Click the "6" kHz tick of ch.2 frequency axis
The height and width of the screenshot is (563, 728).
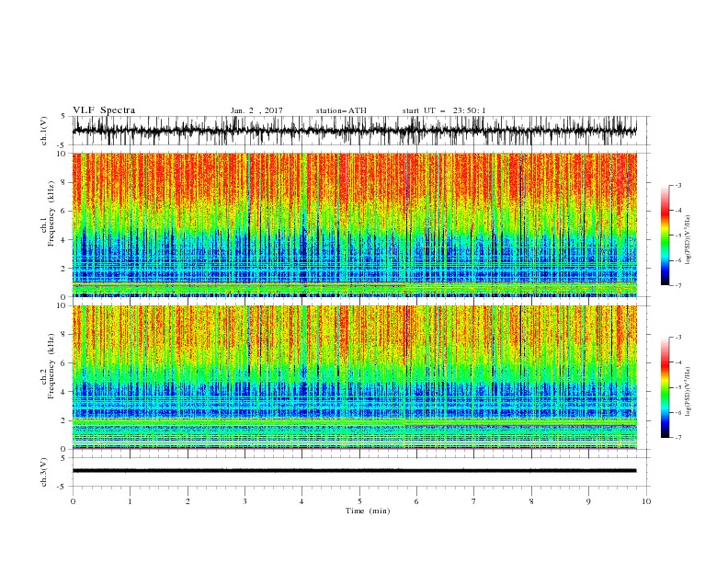coord(63,363)
